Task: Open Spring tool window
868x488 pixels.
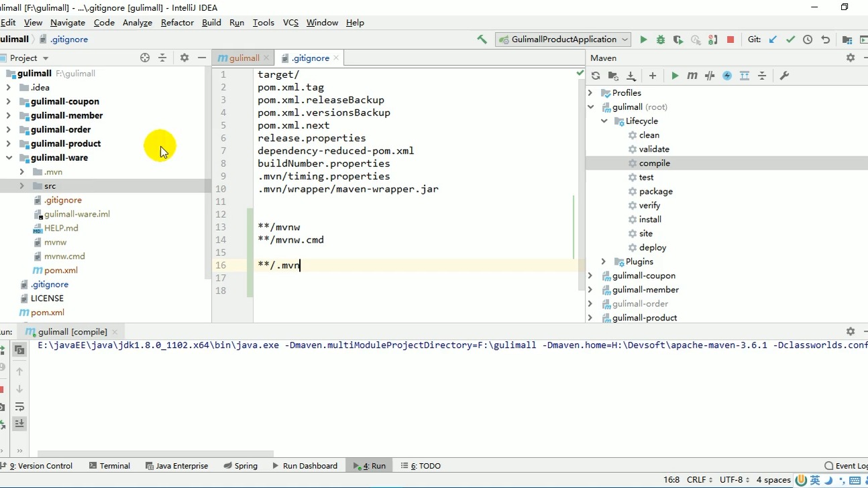Action: [x=241, y=466]
